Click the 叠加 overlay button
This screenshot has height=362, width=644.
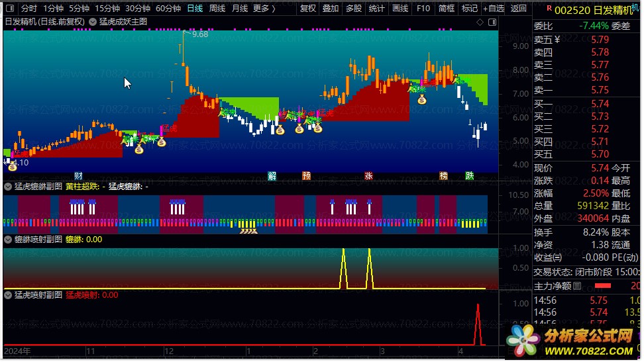(x=331, y=8)
